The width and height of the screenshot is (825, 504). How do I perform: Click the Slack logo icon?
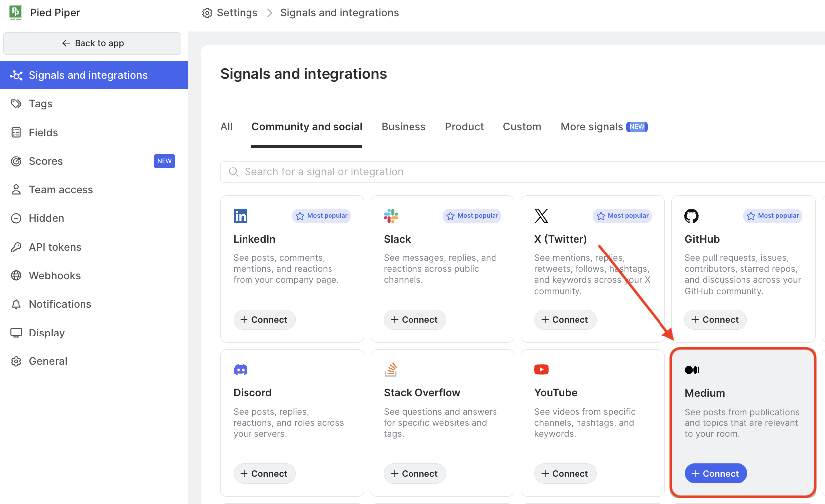[391, 216]
